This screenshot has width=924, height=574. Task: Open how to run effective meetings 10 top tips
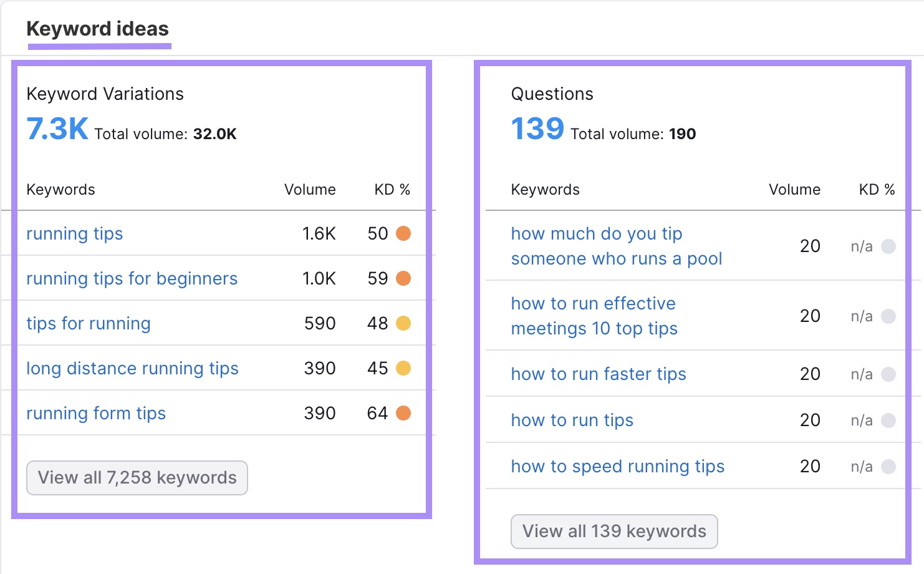coord(594,316)
